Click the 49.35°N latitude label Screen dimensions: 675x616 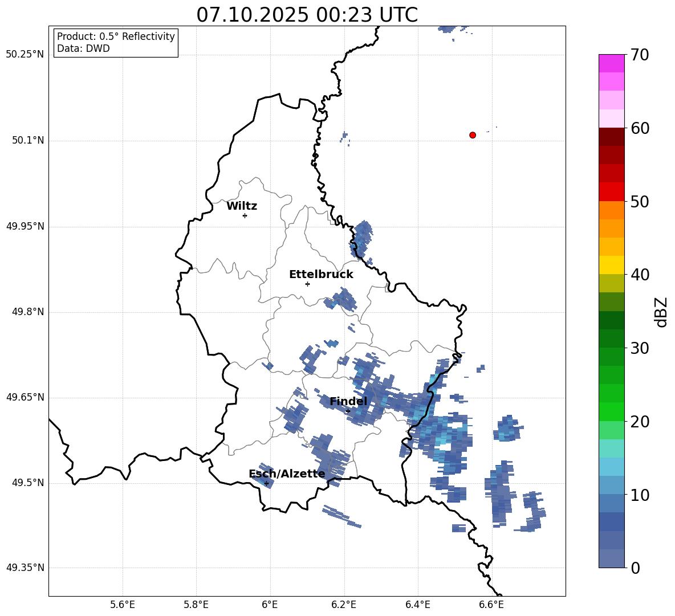tap(25, 568)
